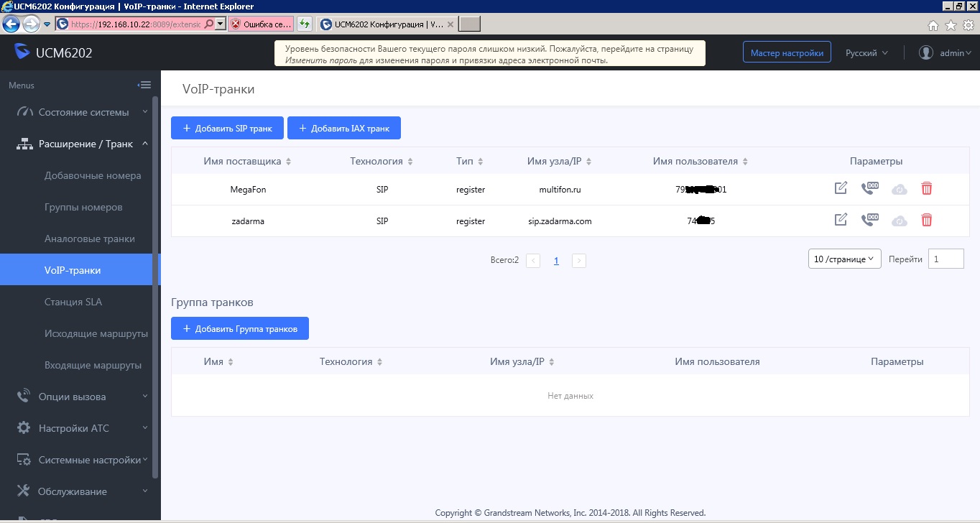This screenshot has width=980, height=523.
Task: Open the Русский language dropdown
Action: click(866, 53)
